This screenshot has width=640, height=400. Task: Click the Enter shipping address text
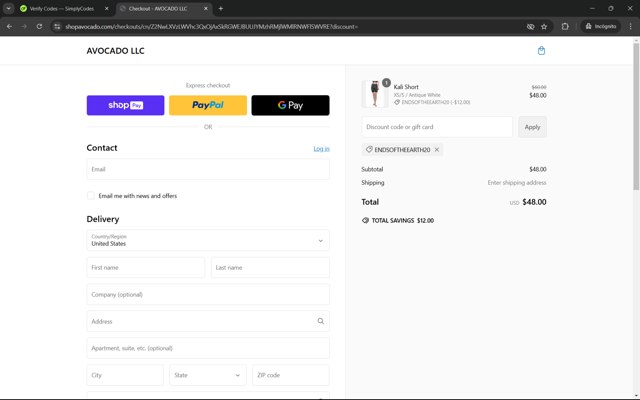[x=517, y=182]
